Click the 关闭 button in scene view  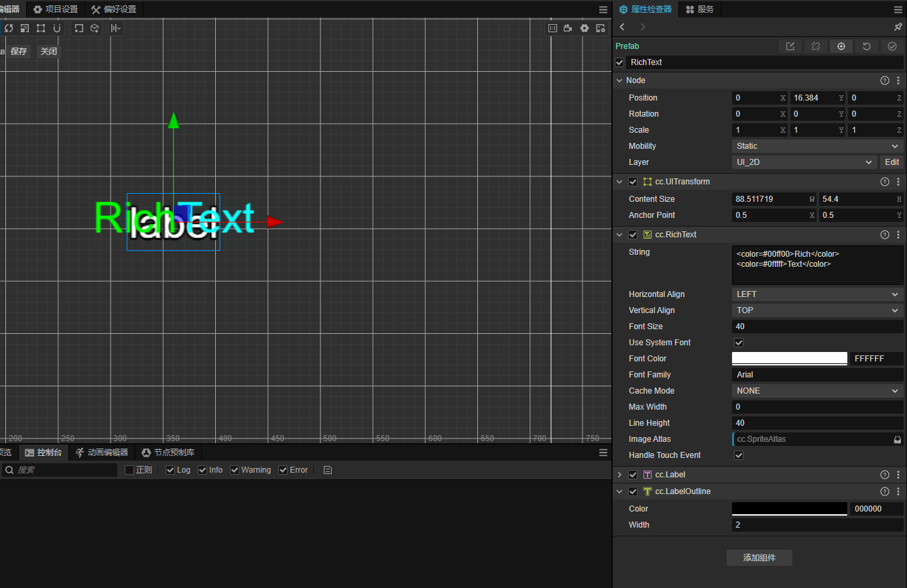tap(48, 52)
